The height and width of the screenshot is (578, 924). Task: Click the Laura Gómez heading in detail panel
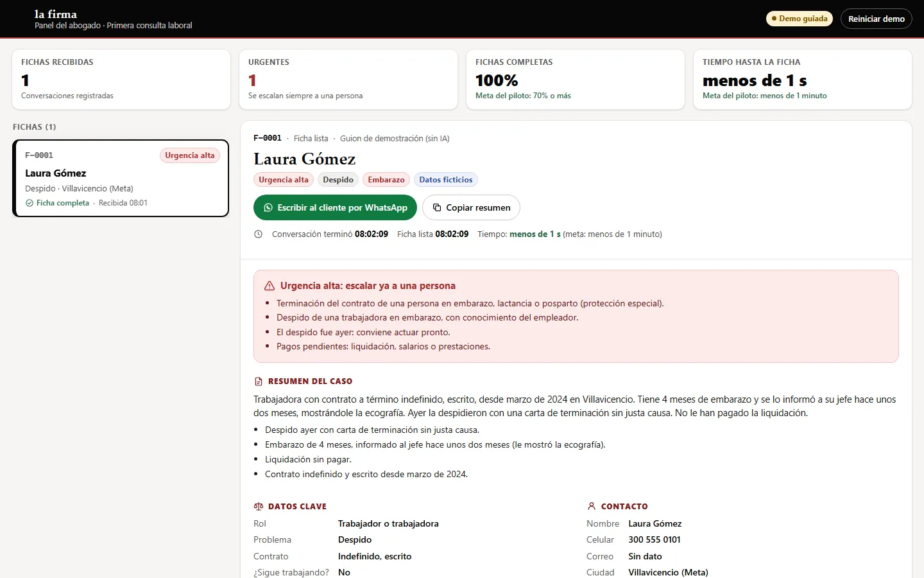tap(304, 159)
